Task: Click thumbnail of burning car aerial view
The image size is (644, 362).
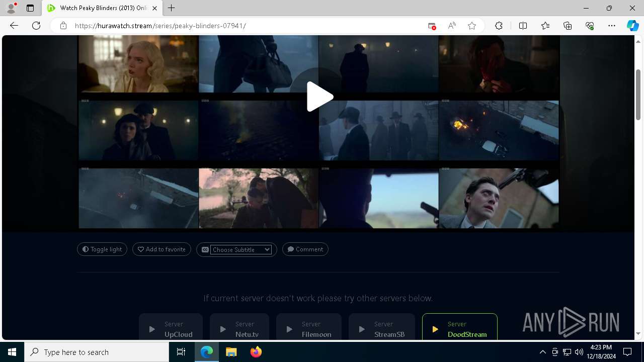Action: pyautogui.click(x=499, y=130)
